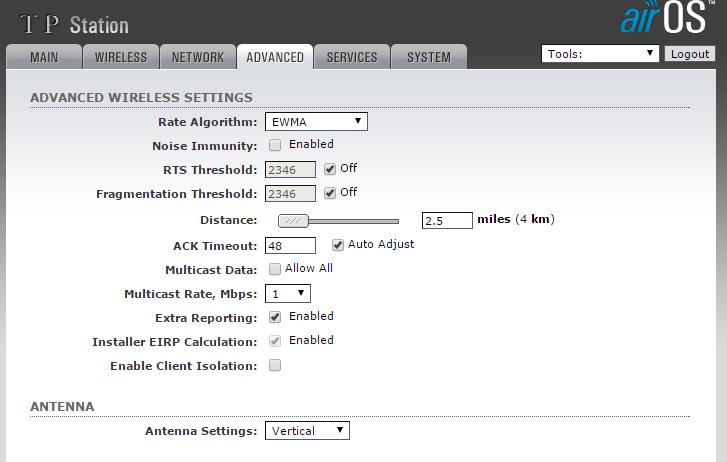This screenshot has width=727, height=462.
Task: Disable ACK Timeout Auto Adjust
Action: (x=338, y=245)
